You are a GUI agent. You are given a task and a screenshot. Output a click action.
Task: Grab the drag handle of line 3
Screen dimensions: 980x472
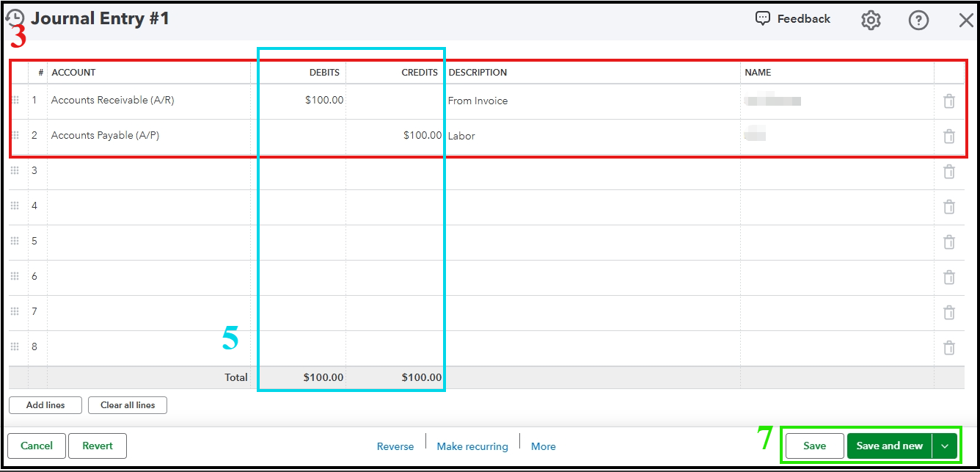15,171
